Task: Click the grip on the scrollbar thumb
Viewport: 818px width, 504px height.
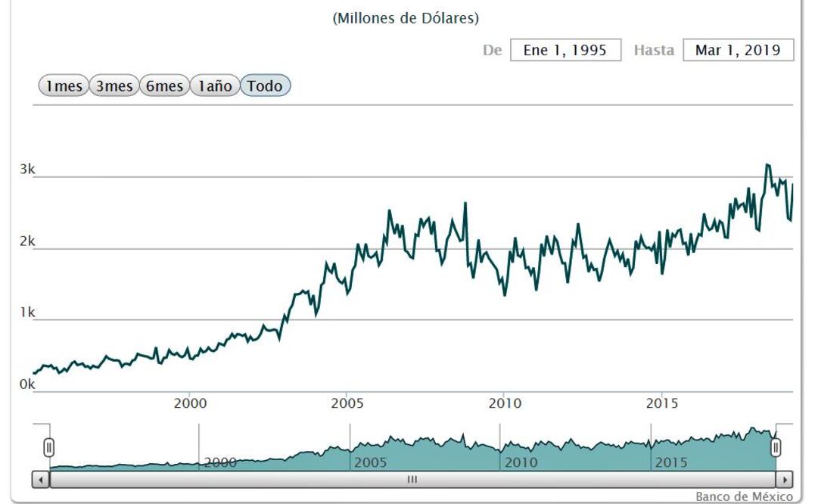Action: 412,479
